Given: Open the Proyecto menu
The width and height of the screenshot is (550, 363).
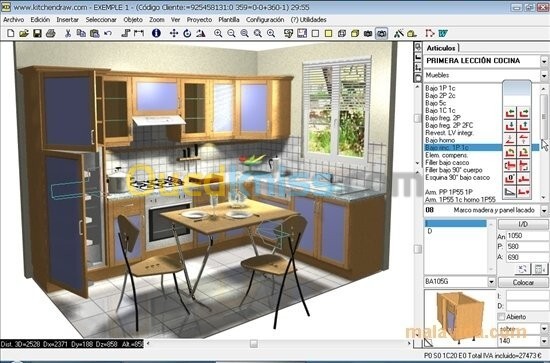Looking at the screenshot, I should coord(199,20).
